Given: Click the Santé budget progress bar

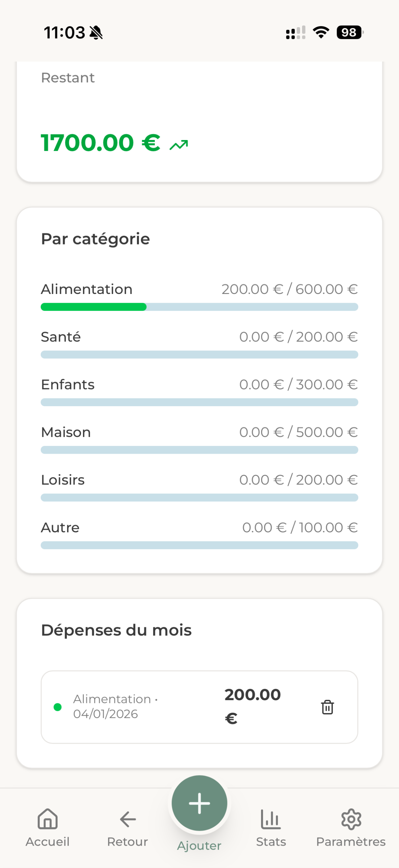Looking at the screenshot, I should click(x=199, y=355).
